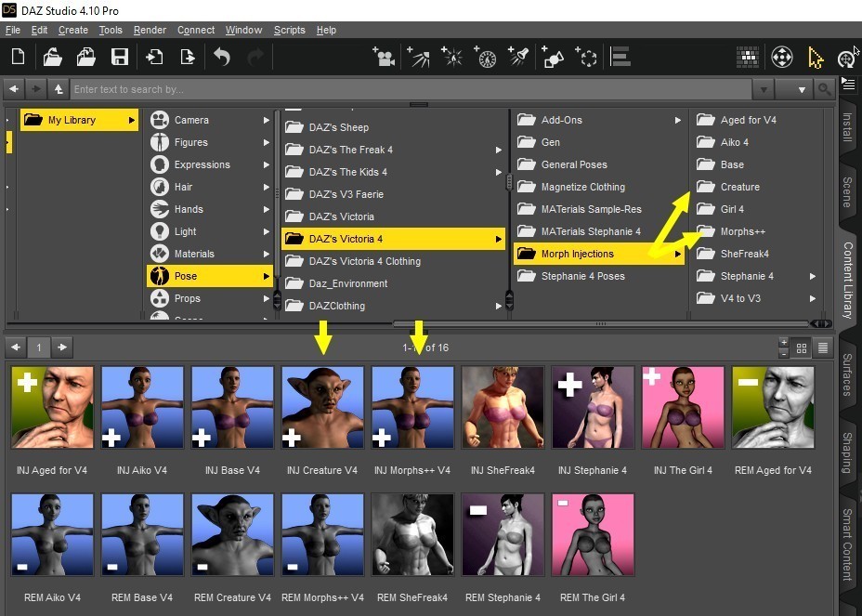This screenshot has height=616, width=862.
Task: Expand the Figures category arrow
Action: [266, 142]
